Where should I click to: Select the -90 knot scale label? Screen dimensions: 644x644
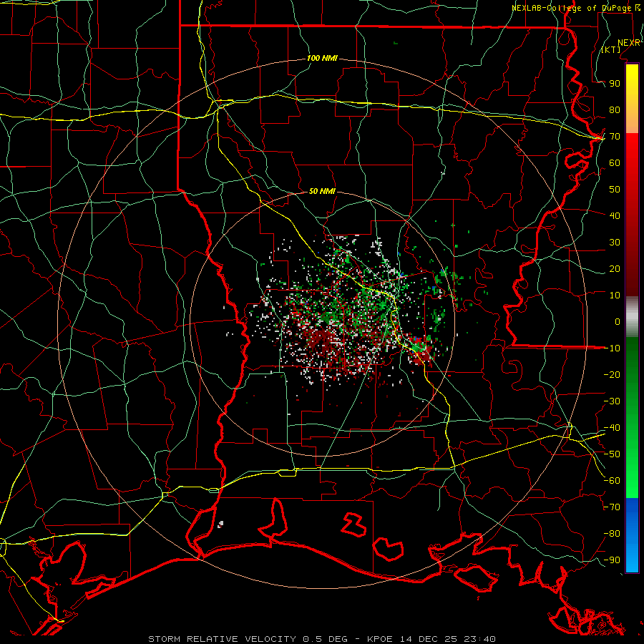point(612,560)
